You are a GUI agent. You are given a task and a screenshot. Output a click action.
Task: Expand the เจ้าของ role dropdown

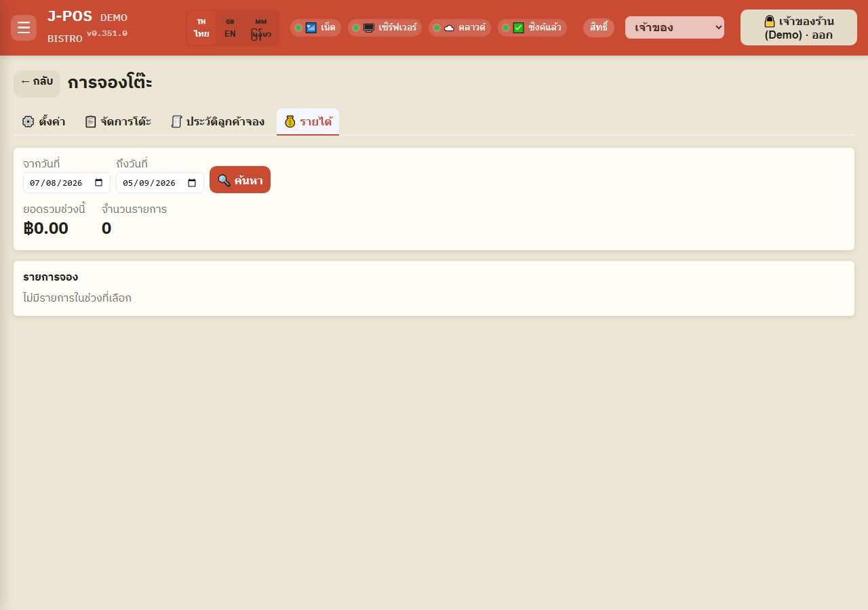point(675,28)
